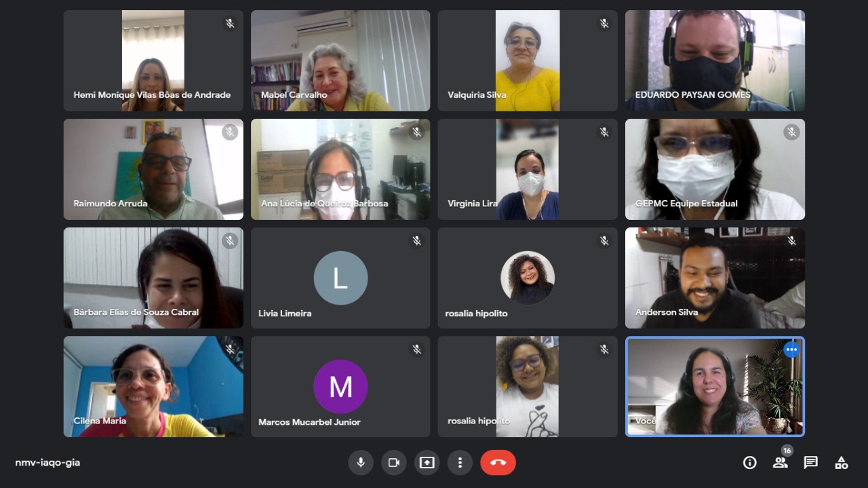The image size is (868, 488).
Task: Click muted mic icon on Livia Limeira tile
Action: (x=417, y=241)
